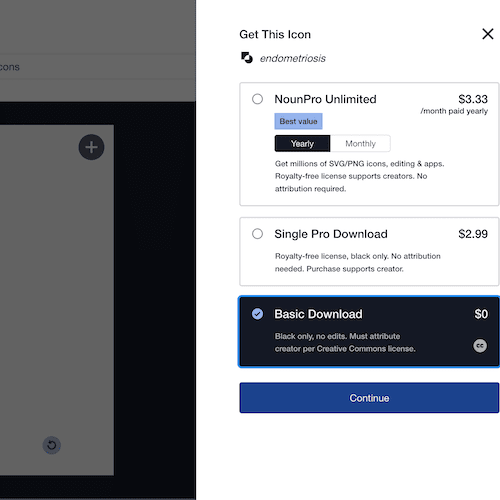Click the Best value badge

[x=298, y=121]
